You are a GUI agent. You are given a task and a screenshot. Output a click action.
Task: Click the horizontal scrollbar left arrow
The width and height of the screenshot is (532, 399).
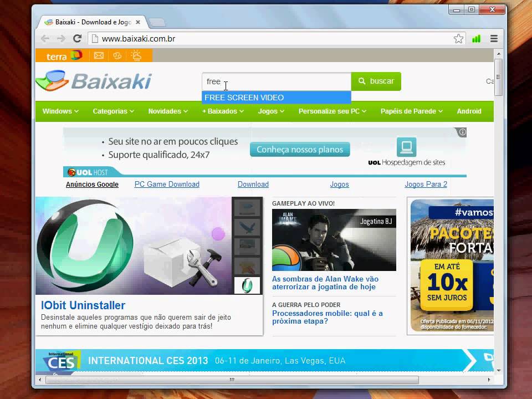(x=40, y=380)
